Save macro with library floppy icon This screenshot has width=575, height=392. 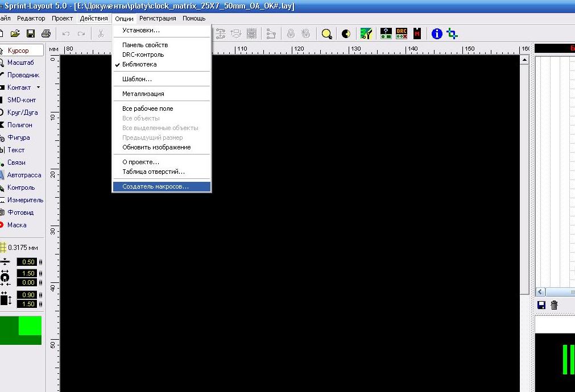541,305
